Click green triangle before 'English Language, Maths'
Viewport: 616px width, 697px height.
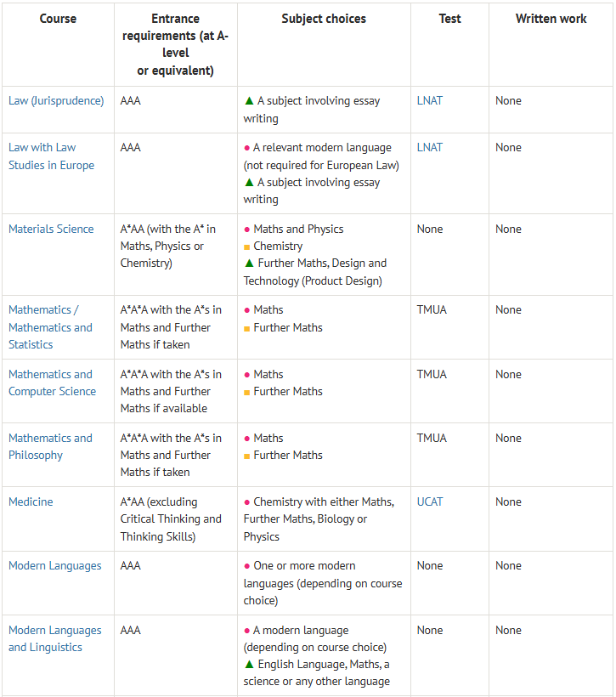[249, 664]
